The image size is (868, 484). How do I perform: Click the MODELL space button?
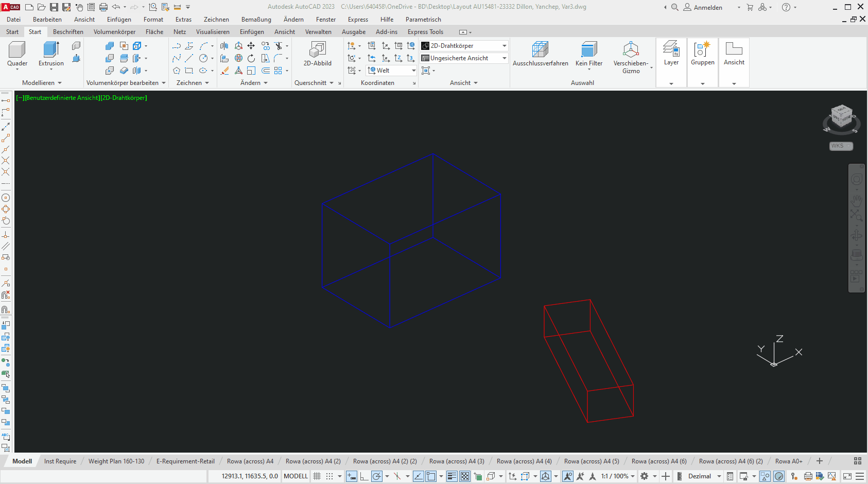[296, 476]
